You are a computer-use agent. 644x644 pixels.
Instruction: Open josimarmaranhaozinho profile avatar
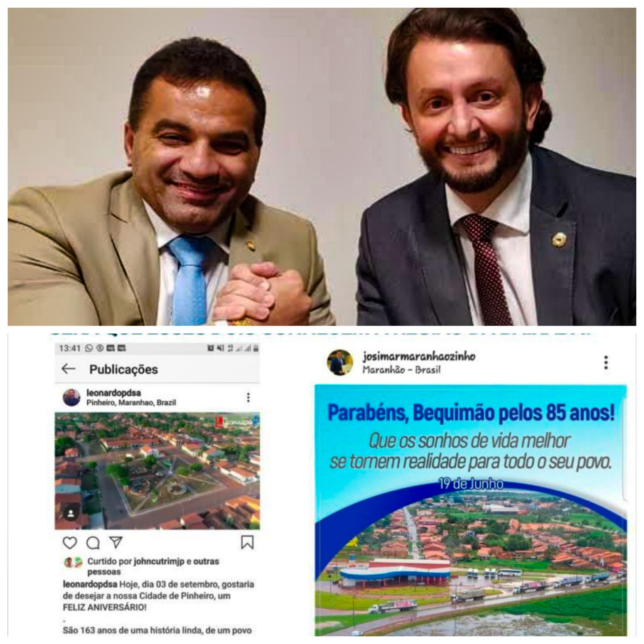[x=340, y=362]
